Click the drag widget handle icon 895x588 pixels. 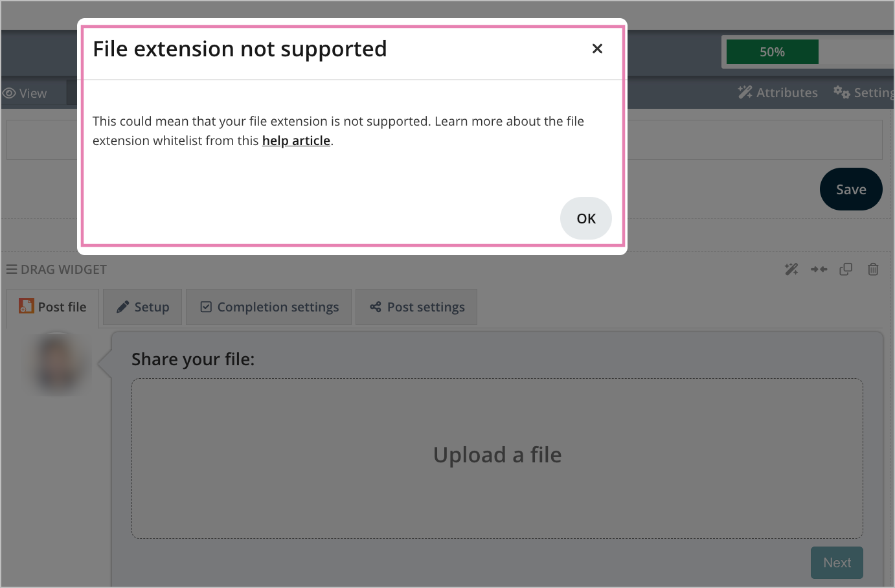point(12,269)
